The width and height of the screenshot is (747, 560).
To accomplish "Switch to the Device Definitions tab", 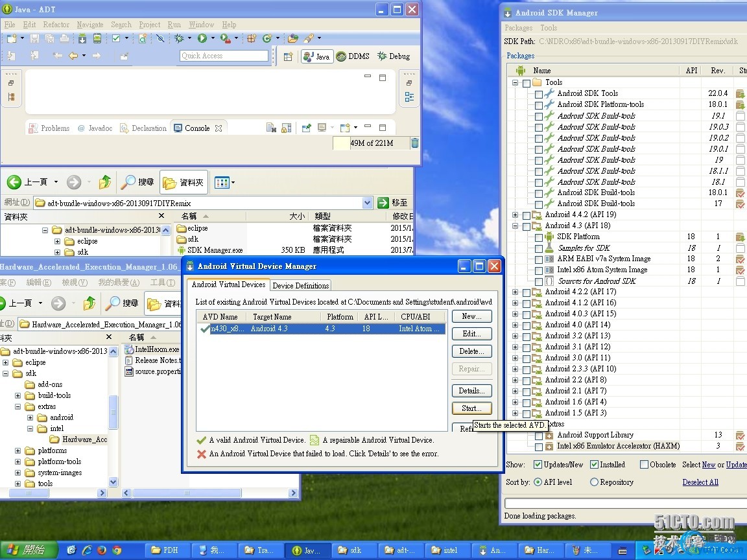I will [300, 285].
